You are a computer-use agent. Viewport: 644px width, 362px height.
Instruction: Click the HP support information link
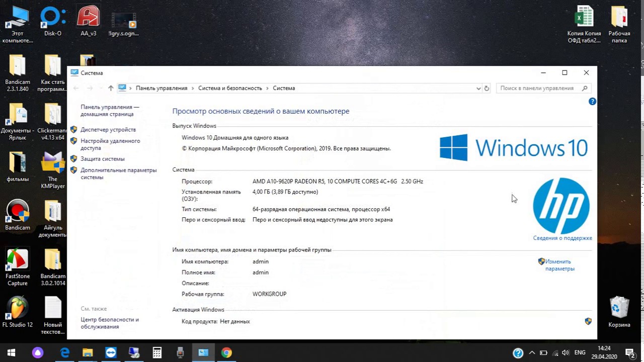(562, 238)
